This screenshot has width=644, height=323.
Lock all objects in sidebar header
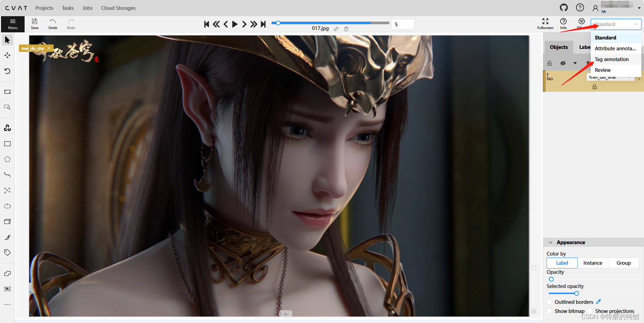(x=550, y=63)
